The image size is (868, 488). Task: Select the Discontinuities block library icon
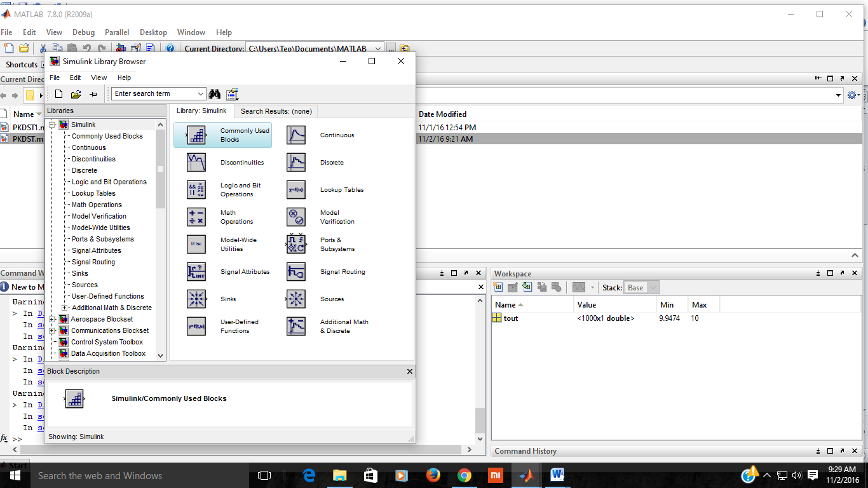(196, 163)
